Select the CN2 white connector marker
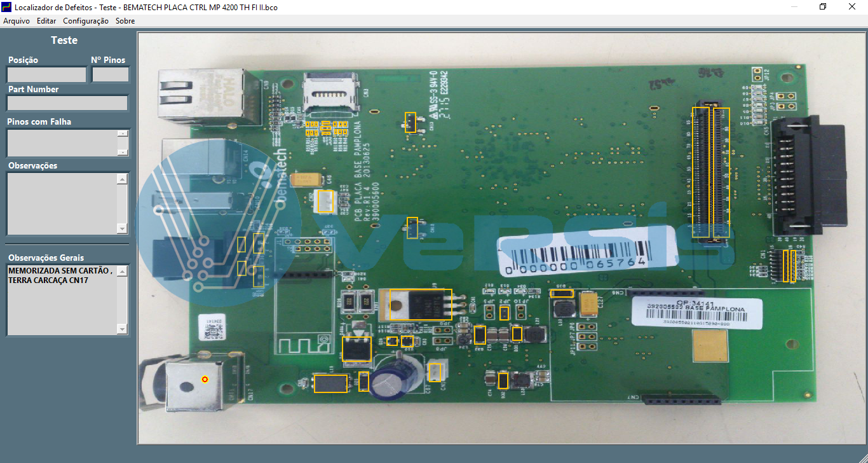This screenshot has width=868, height=463. (325, 201)
